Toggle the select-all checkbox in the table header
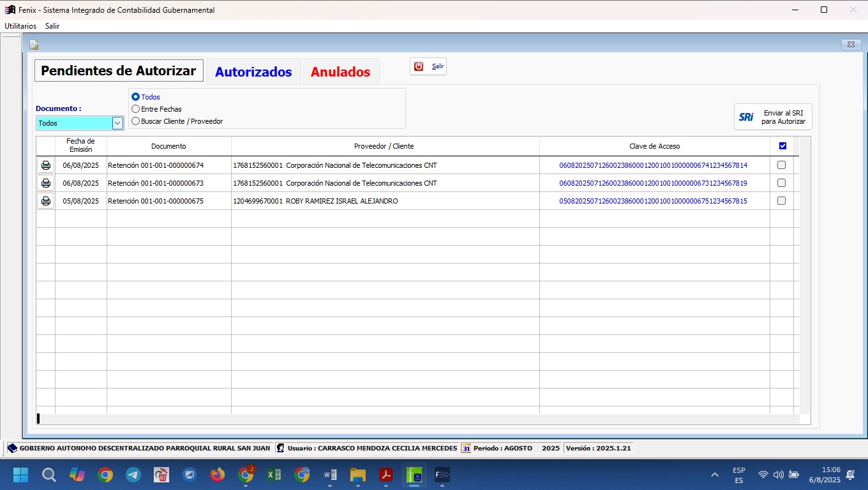 pos(782,146)
